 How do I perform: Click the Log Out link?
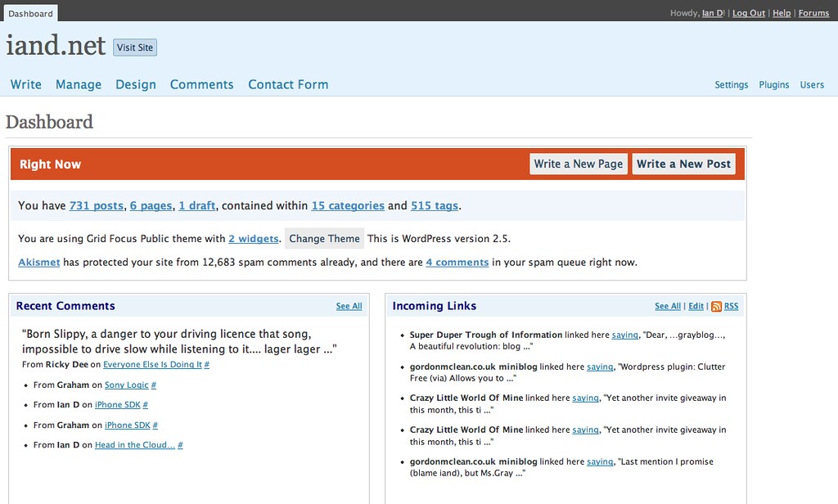click(748, 13)
